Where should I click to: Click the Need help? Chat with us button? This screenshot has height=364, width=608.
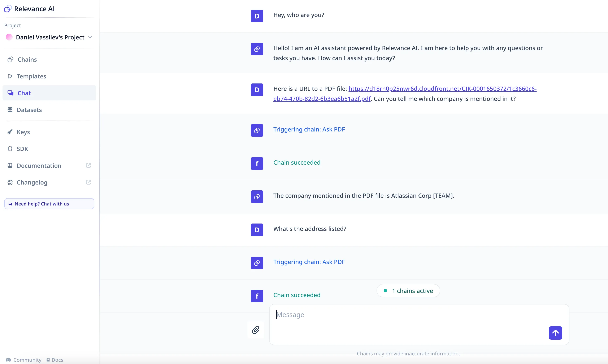[x=49, y=204]
